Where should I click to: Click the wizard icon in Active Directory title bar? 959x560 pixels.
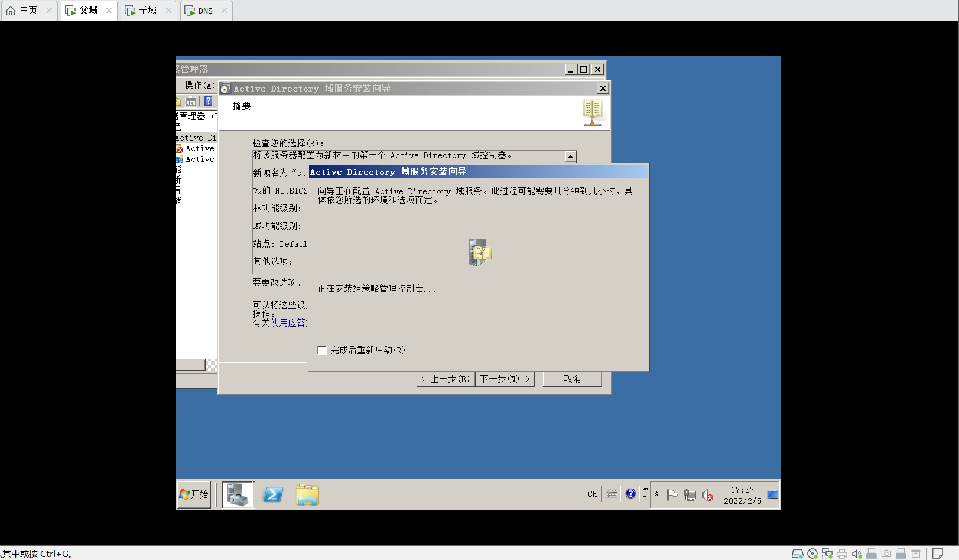pos(225,89)
